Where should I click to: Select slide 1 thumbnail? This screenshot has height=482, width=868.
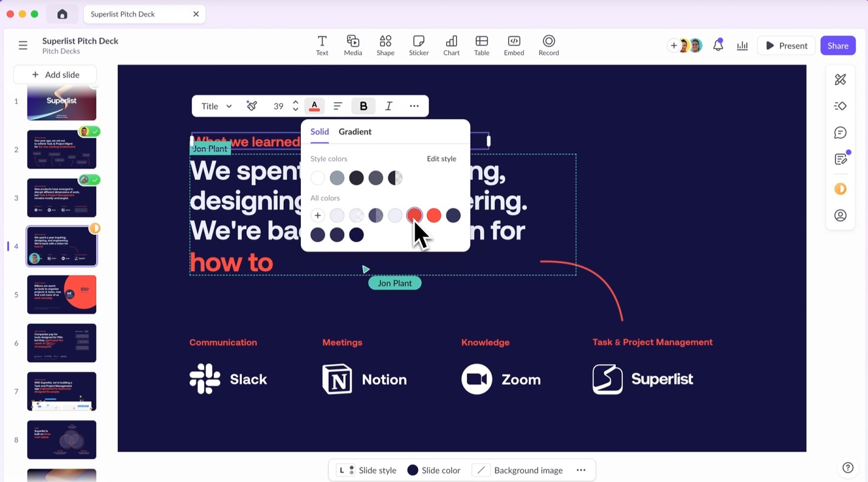(61, 103)
